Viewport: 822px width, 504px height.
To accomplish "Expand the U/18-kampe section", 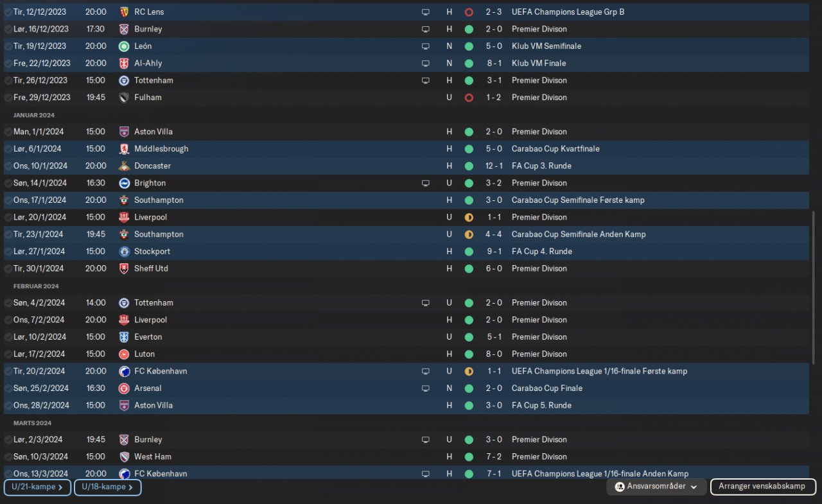I will 108,487.
